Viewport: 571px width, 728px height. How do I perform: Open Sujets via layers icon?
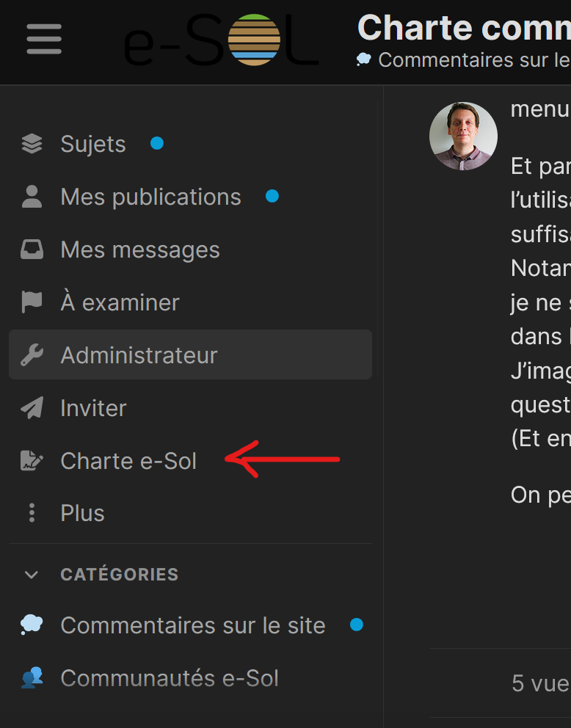pos(32,144)
